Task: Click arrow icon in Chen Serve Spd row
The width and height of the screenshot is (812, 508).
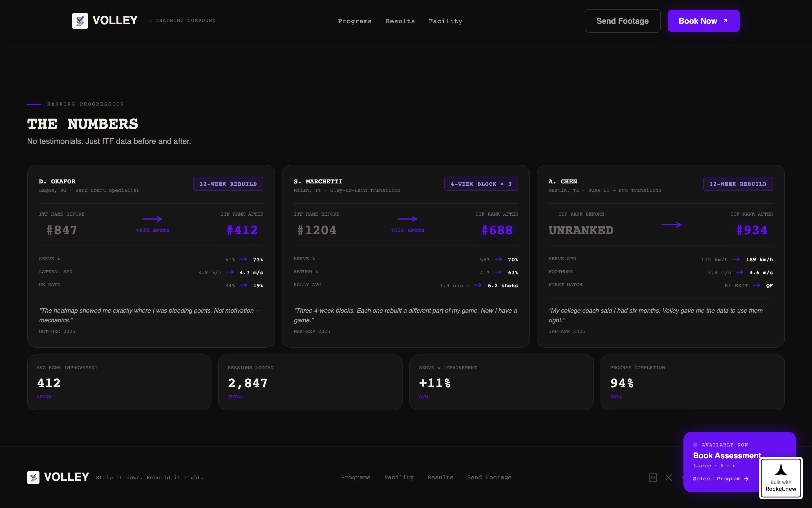Action: tap(736, 259)
